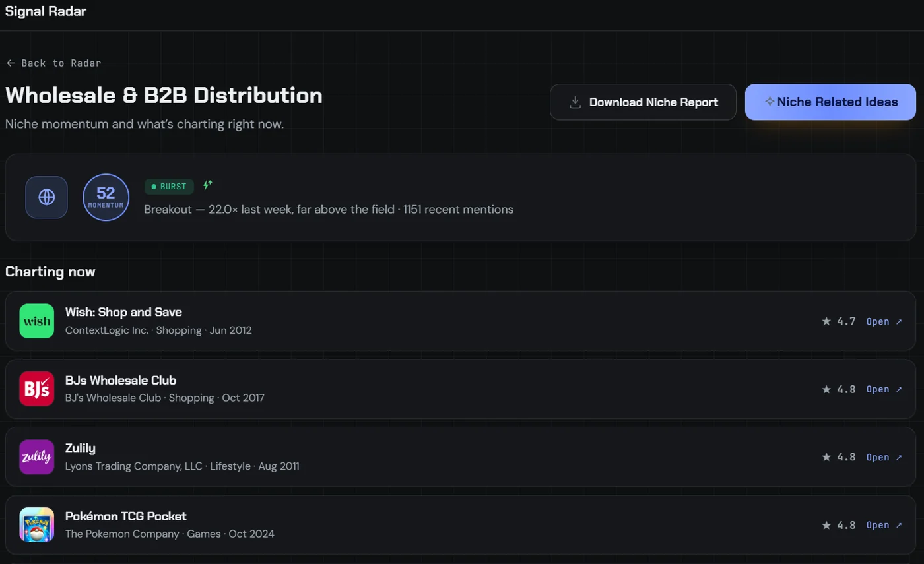924x564 pixels.
Task: Open Niche Related Ideas
Action: pos(830,102)
